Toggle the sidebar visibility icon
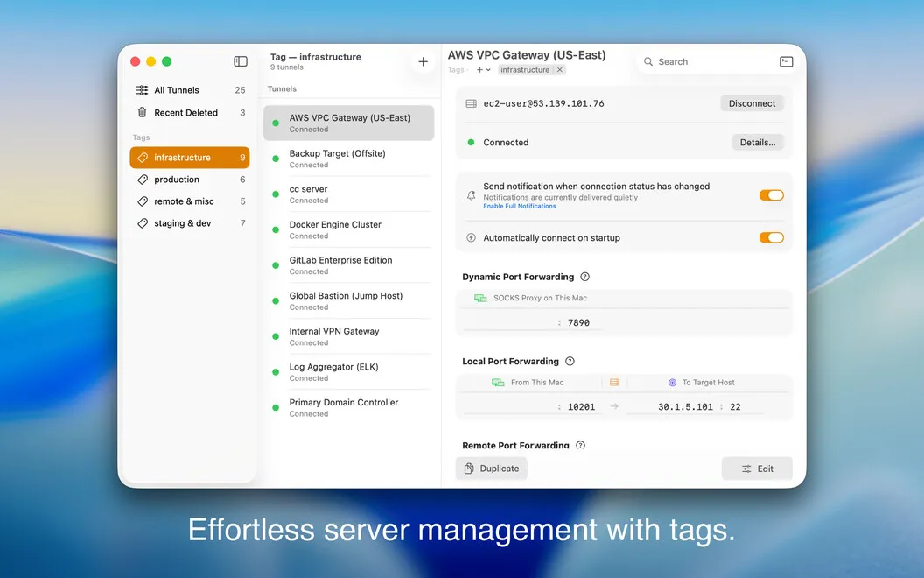924x578 pixels. (241, 61)
